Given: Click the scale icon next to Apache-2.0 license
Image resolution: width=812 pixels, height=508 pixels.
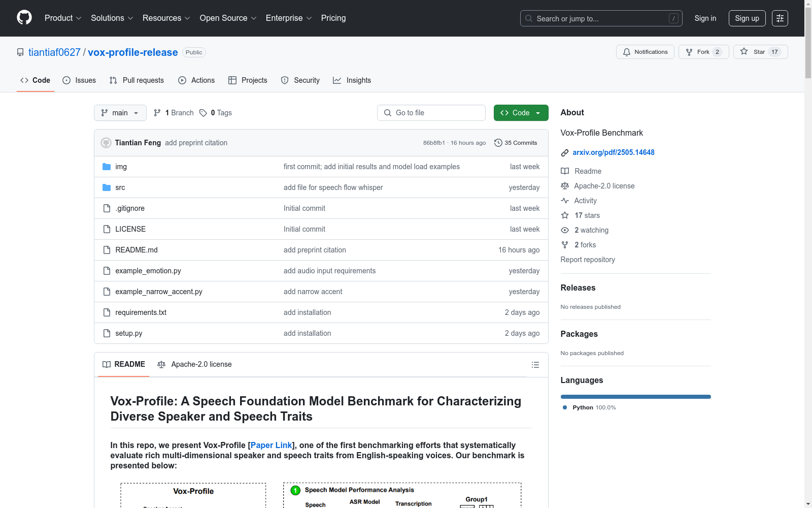Looking at the screenshot, I should point(565,186).
